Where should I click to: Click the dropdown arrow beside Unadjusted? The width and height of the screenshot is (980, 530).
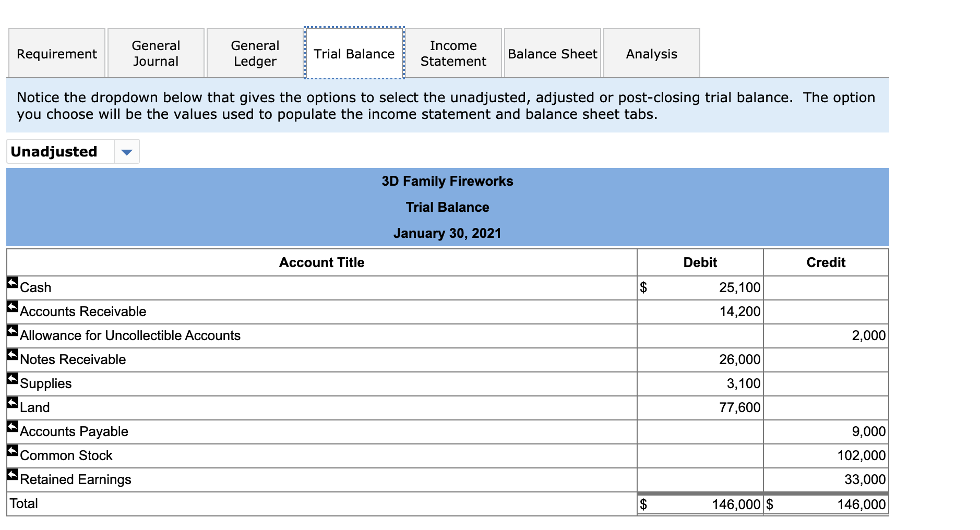click(127, 151)
